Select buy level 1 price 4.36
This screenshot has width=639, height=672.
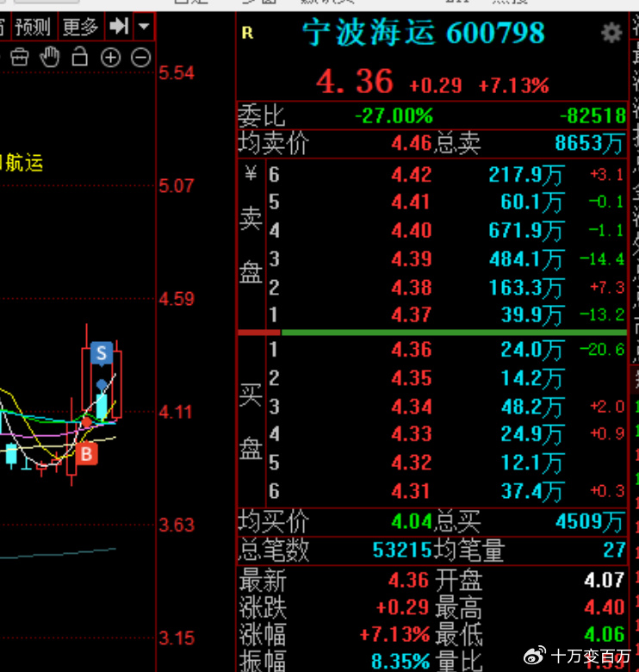pyautogui.click(x=411, y=351)
